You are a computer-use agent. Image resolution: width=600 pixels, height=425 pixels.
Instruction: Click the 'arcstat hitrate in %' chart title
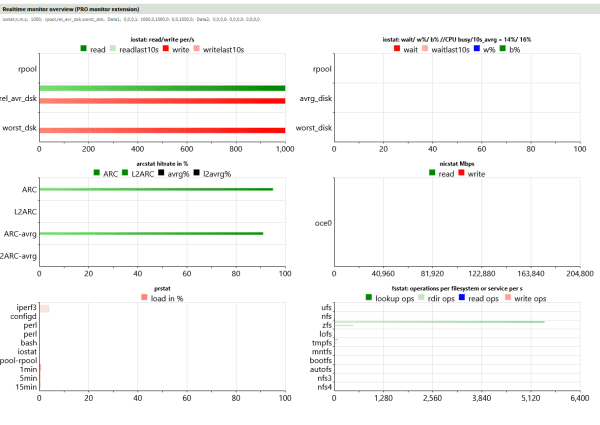pos(162,164)
